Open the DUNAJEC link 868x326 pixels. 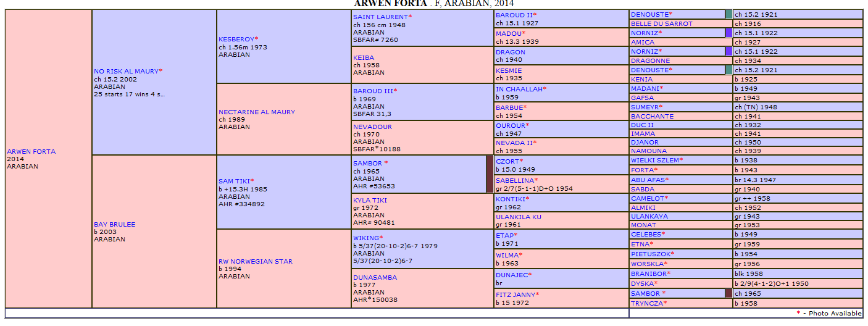pyautogui.click(x=512, y=275)
